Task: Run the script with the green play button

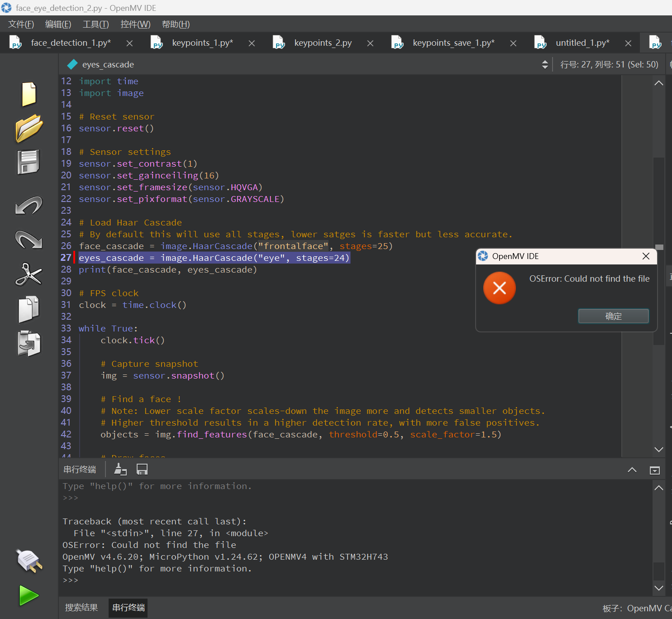Action: (29, 595)
